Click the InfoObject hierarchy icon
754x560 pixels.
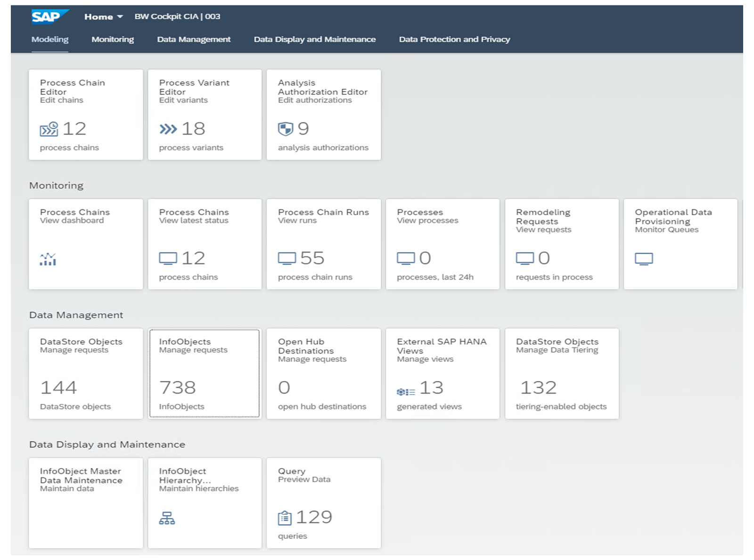(167, 518)
